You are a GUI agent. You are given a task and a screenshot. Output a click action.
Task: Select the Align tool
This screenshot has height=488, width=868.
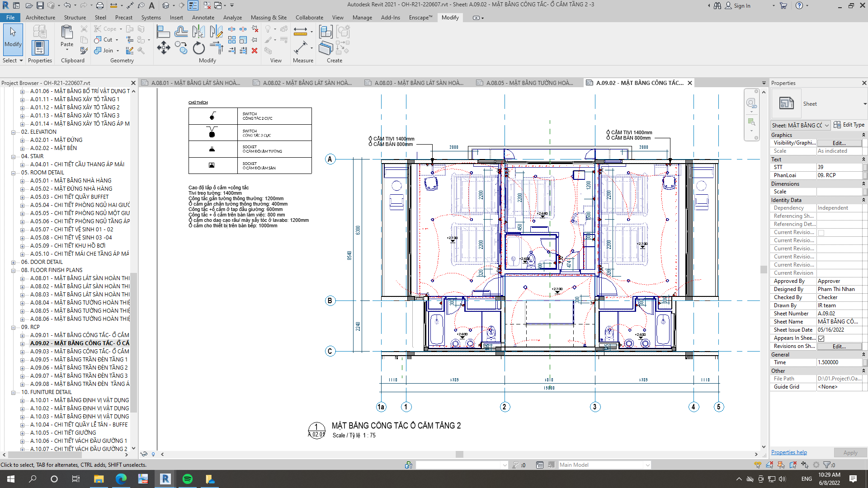tap(163, 32)
